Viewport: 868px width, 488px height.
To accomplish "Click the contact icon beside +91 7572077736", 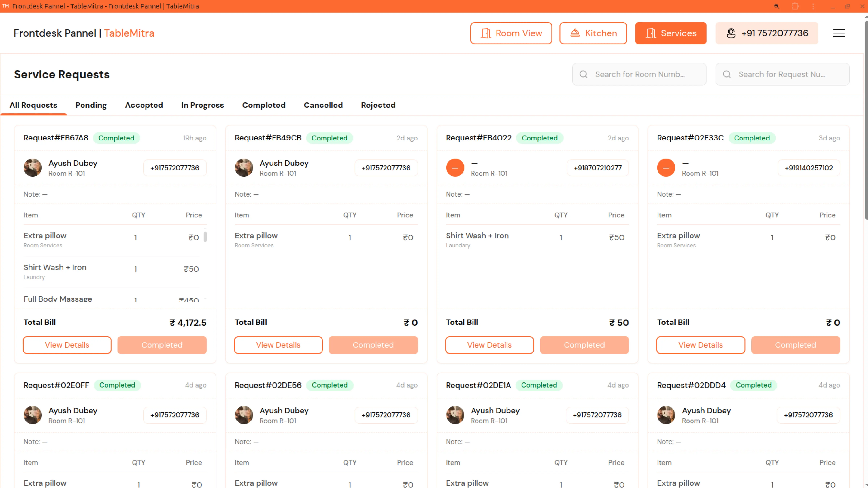I will [x=731, y=33].
